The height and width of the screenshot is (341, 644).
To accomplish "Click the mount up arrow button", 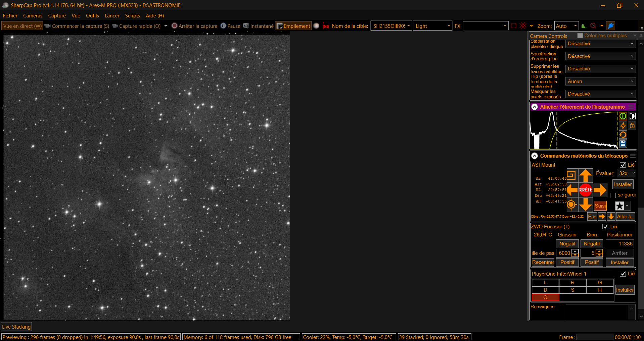I will coord(585,175).
